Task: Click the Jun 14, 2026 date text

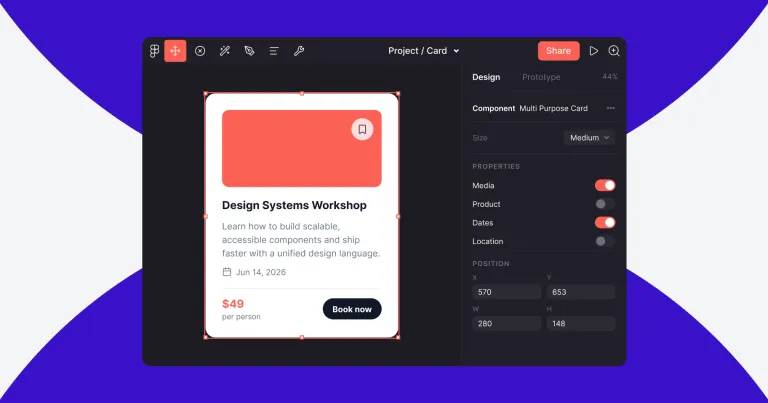Action: (x=261, y=272)
